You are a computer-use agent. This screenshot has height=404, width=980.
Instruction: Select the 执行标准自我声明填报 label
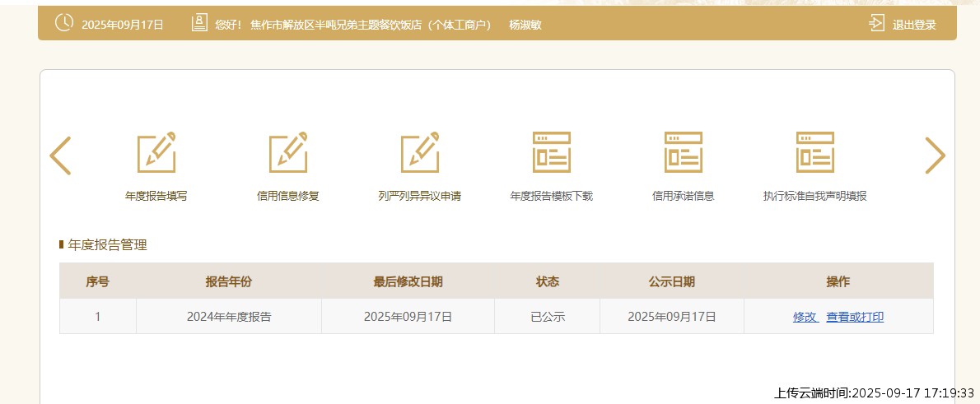pyautogui.click(x=815, y=196)
